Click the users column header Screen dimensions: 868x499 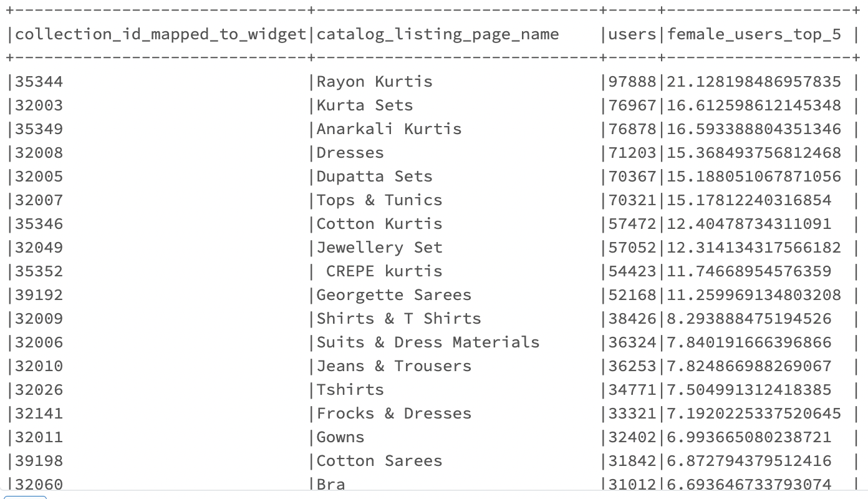[x=632, y=34]
